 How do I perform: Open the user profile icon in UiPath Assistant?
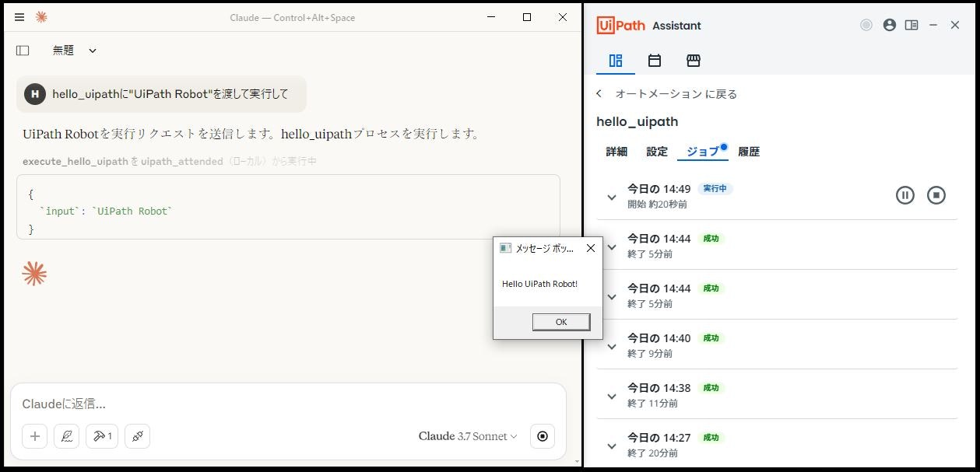(889, 25)
